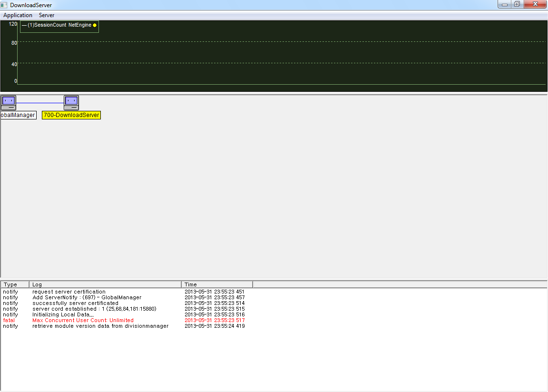Click the DownloadServer title bar app icon
Screen dimensions: 548x392
tap(4, 5)
